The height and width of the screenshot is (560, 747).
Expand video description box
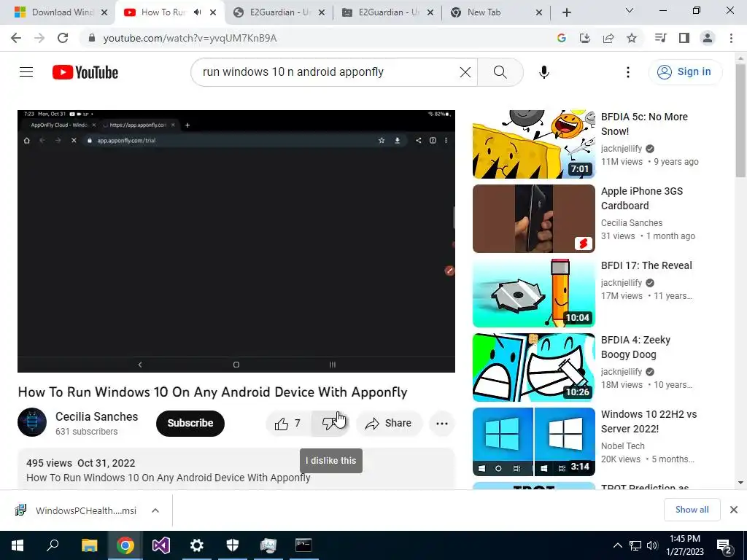236,469
